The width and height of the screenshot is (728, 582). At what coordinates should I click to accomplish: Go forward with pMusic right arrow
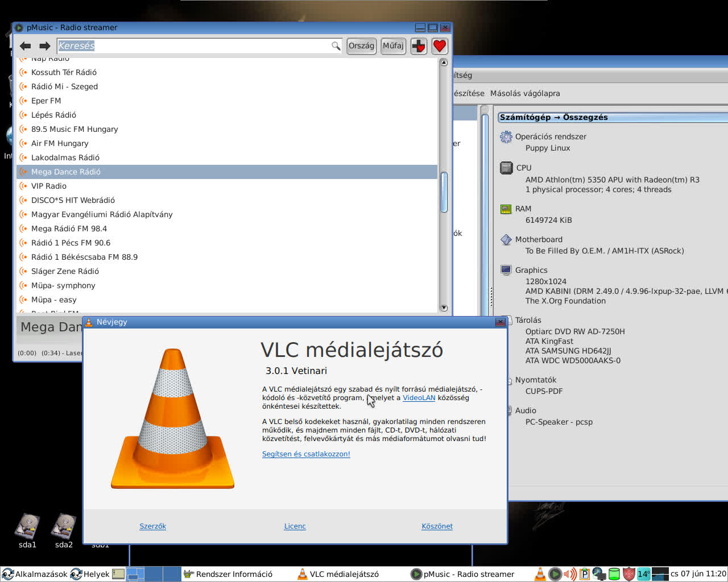[x=44, y=46]
